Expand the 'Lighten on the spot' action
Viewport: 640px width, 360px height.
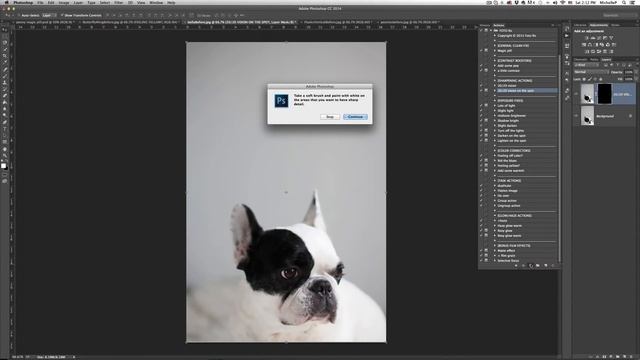coord(495,140)
